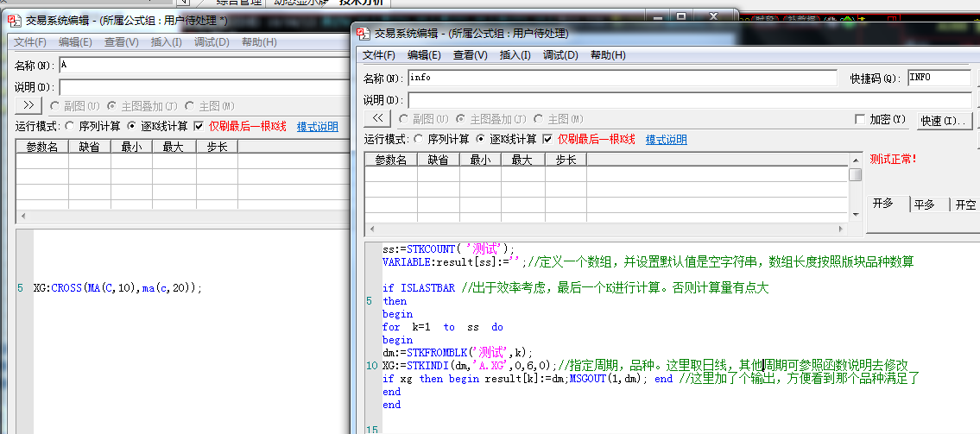Expand panel with >> button in A window

(x=28, y=105)
